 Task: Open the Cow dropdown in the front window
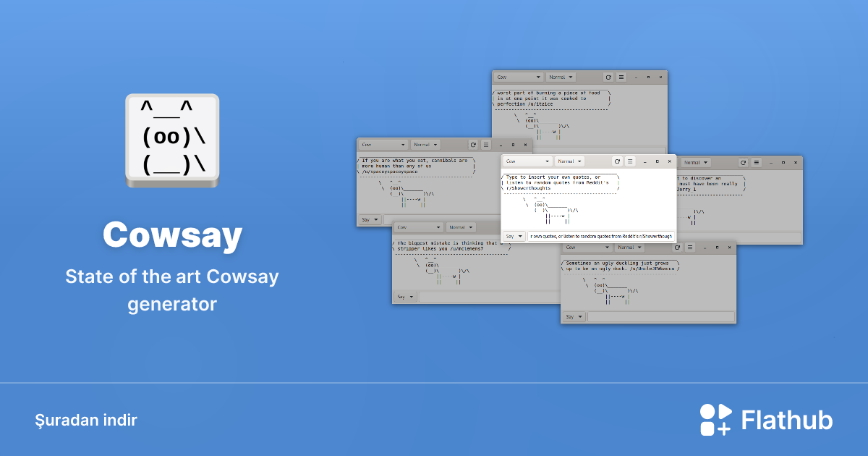(x=527, y=161)
